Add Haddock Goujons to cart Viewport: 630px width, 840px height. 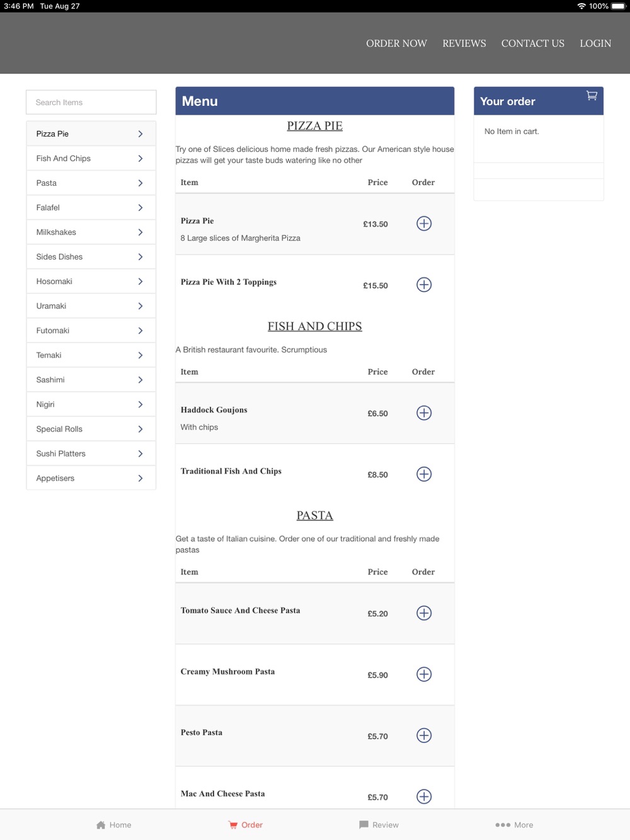[x=424, y=413]
